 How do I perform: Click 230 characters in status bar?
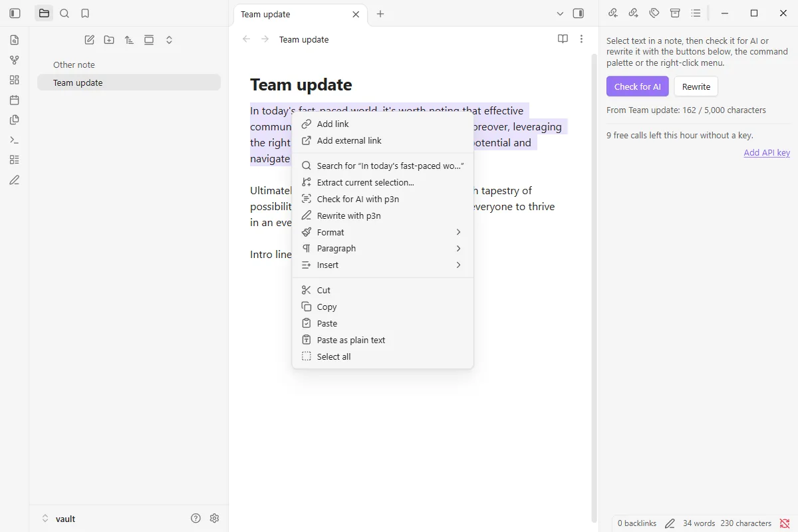point(746,523)
